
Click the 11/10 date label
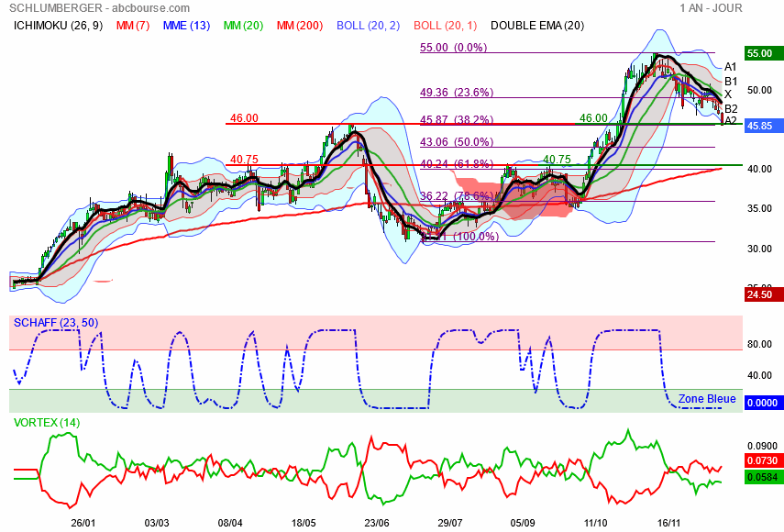tap(596, 524)
